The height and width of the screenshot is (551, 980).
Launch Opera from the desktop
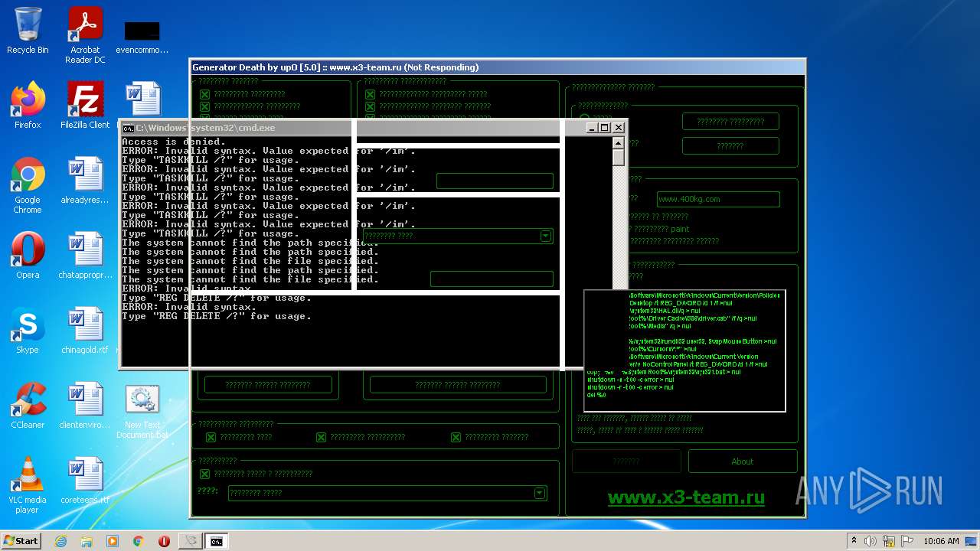(x=28, y=256)
